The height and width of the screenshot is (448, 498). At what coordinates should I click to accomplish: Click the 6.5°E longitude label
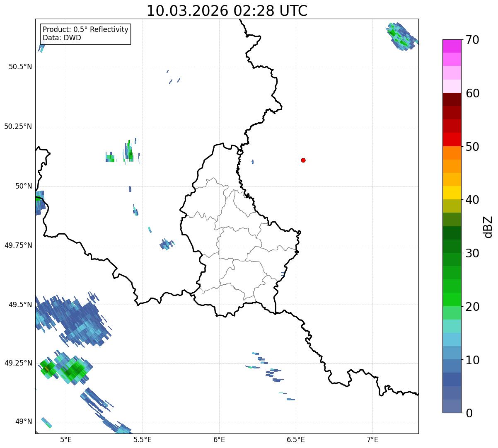coord(296,439)
